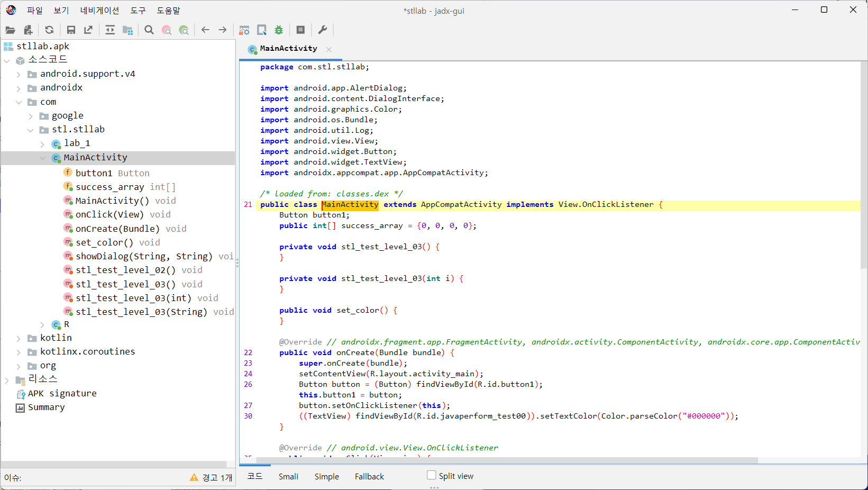Screen dimensions: 868x490
Task: Enable the Split view checkbox
Action: pos(431,475)
